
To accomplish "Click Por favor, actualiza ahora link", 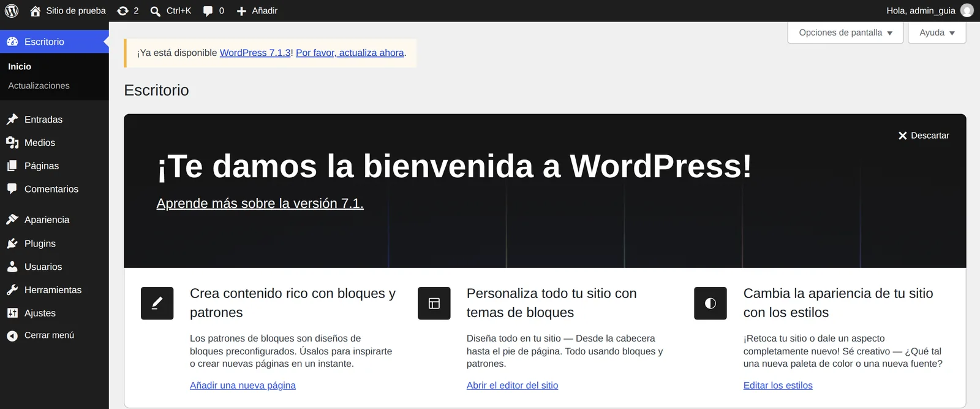I will (x=350, y=53).
